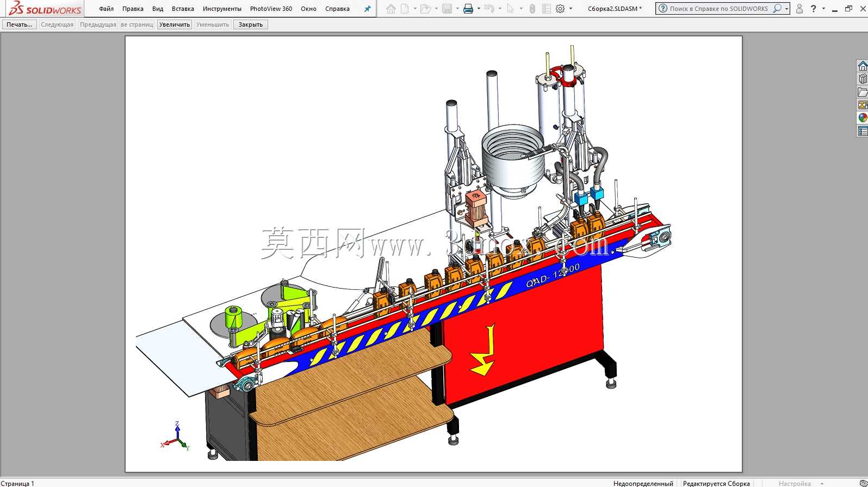Click the New document icon
Image resolution: width=868 pixels, height=487 pixels.
tap(405, 9)
